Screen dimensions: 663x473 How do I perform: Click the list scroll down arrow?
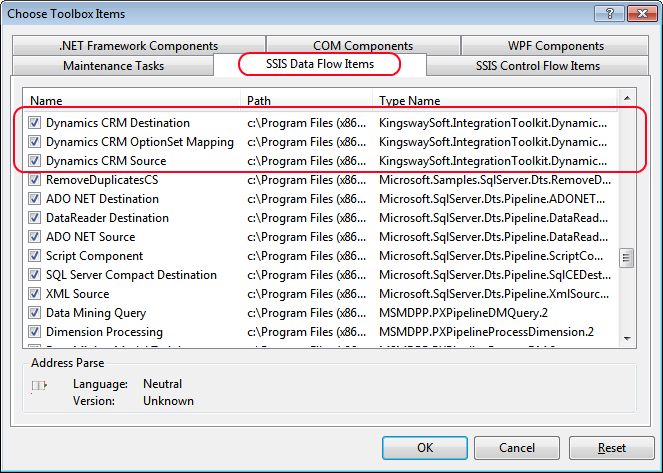pos(627,339)
